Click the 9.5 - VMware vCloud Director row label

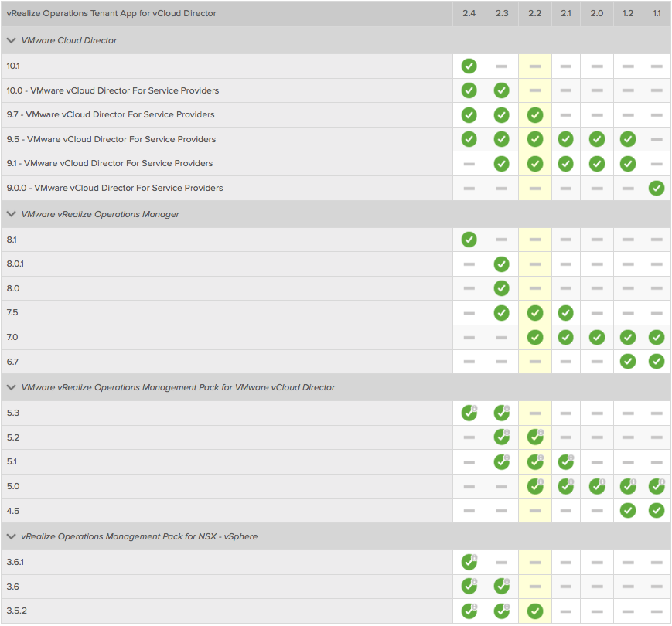111,139
